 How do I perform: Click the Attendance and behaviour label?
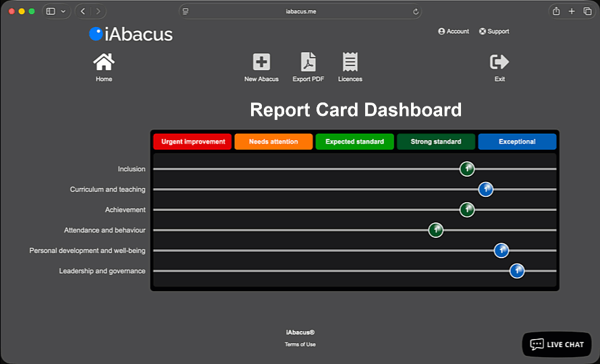(105, 230)
